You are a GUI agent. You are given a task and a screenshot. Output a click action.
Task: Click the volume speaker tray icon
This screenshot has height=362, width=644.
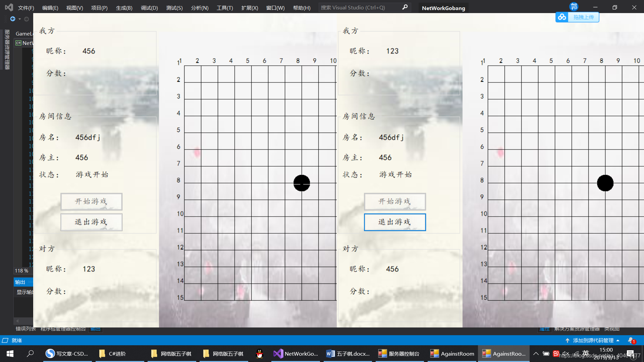(566, 354)
